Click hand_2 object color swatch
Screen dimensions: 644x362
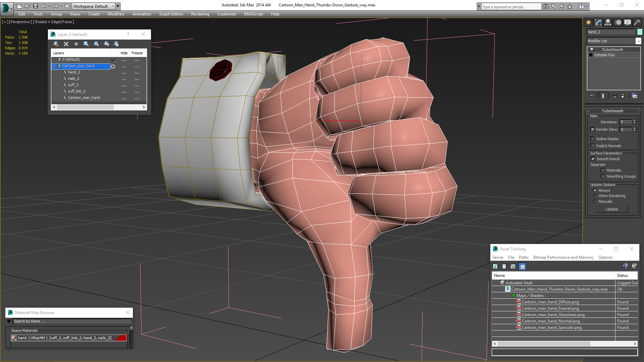(640, 32)
